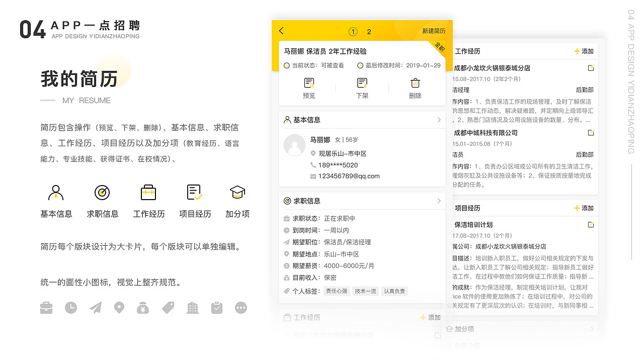Click gray paper plane icon in bottom row
Screen dimensions: 644x362
pyautogui.click(x=95, y=308)
